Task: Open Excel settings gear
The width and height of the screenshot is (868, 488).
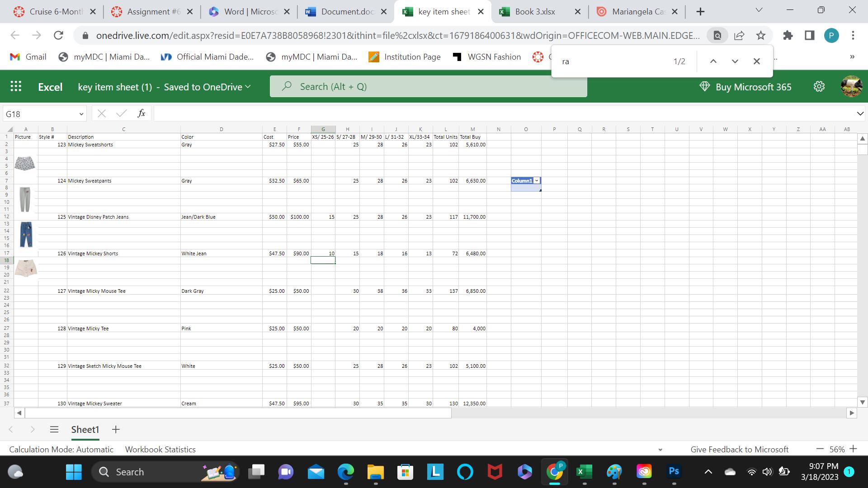Action: click(819, 87)
